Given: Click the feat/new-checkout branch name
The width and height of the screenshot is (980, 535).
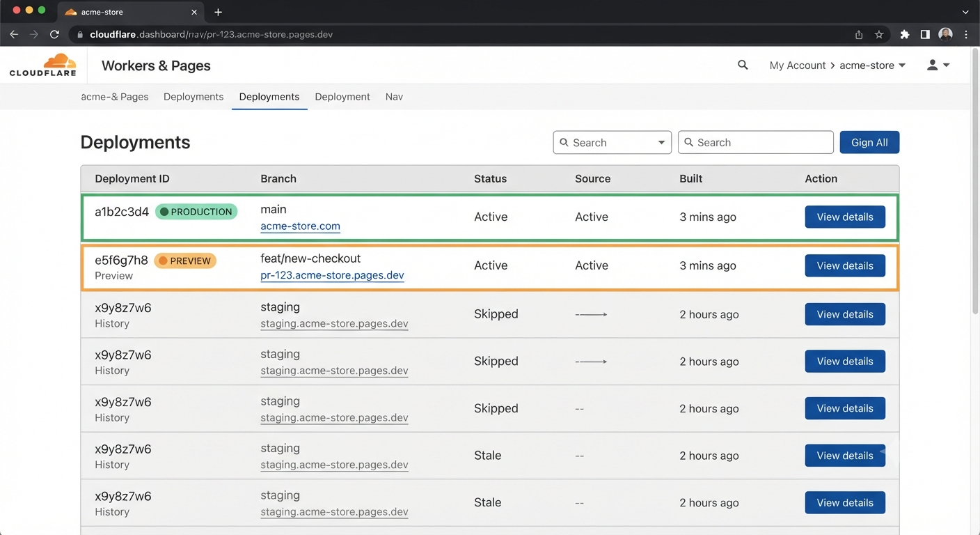Looking at the screenshot, I should 310,258.
